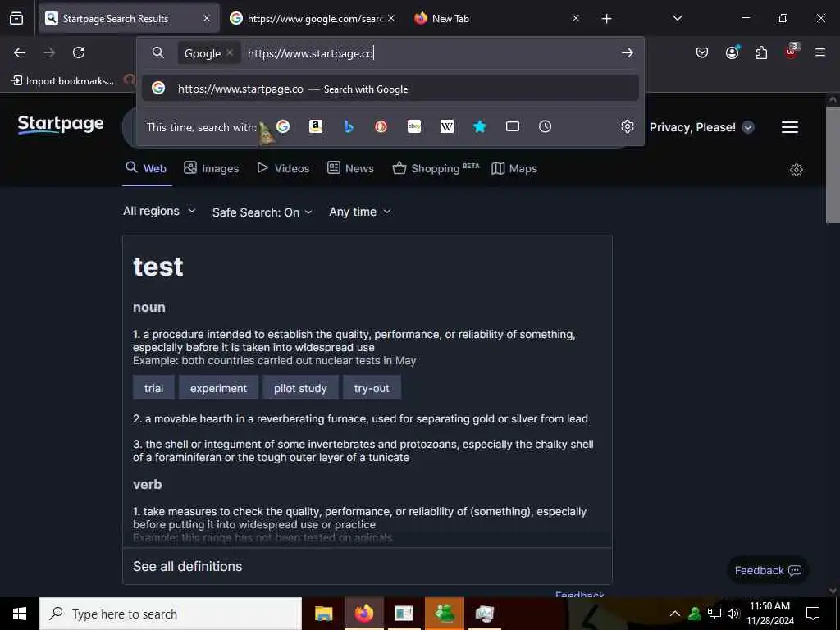Click the Firefox View icon
The image size is (840, 630).
coord(16,19)
